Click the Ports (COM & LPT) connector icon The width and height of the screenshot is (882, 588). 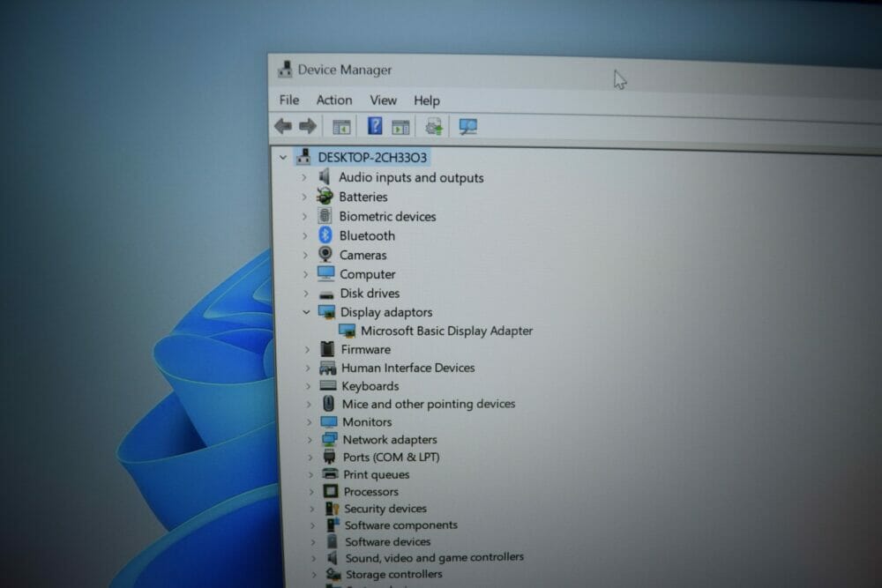(x=329, y=457)
